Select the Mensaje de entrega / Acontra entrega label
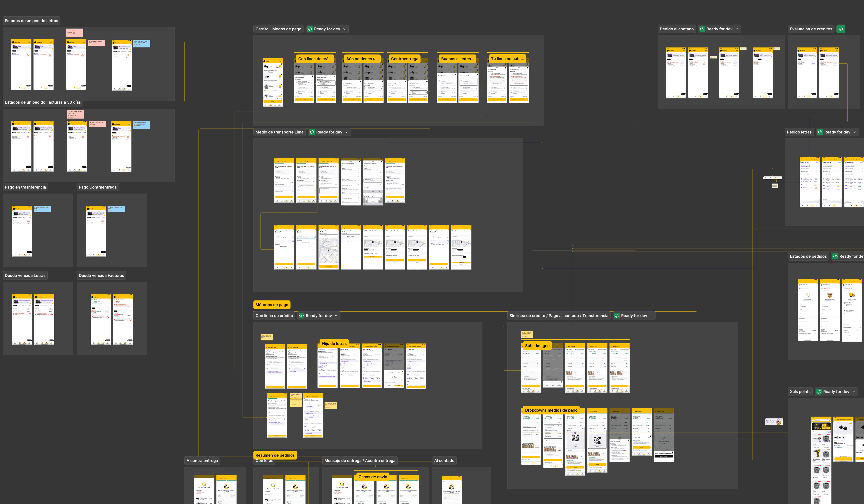The height and width of the screenshot is (504, 864). click(x=360, y=461)
